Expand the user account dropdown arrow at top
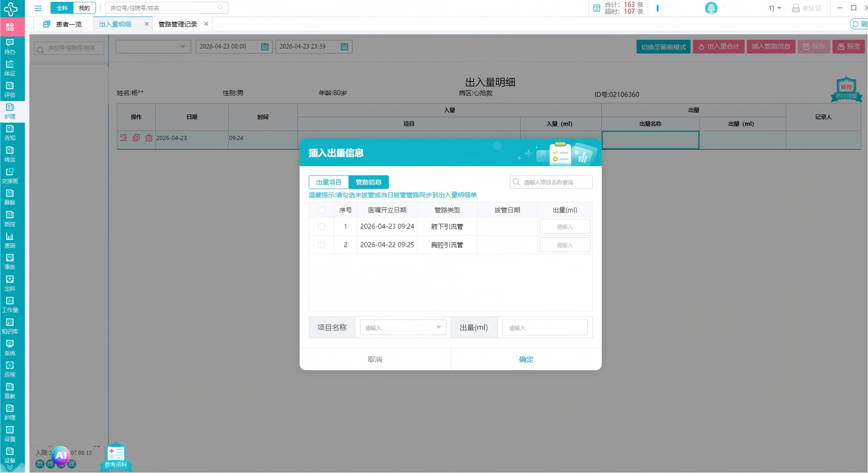 pyautogui.click(x=779, y=8)
